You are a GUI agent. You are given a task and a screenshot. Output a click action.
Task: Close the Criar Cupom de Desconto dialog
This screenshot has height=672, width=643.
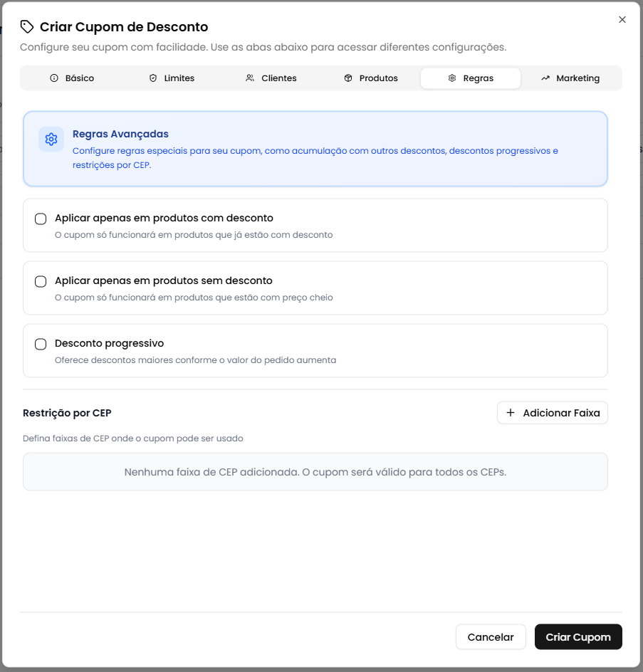pyautogui.click(x=622, y=20)
